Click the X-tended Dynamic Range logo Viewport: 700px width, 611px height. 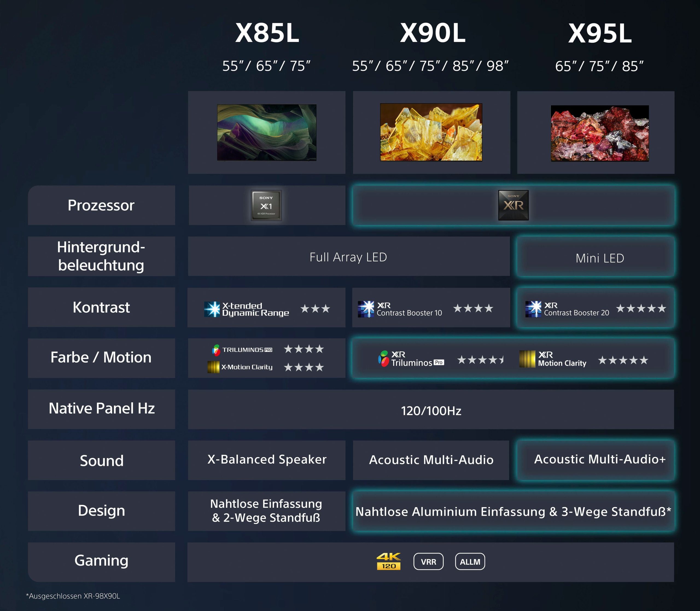coord(247,309)
